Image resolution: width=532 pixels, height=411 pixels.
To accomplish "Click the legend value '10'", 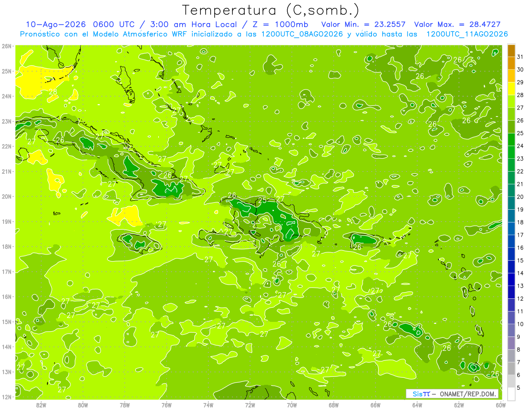I will (520, 324).
